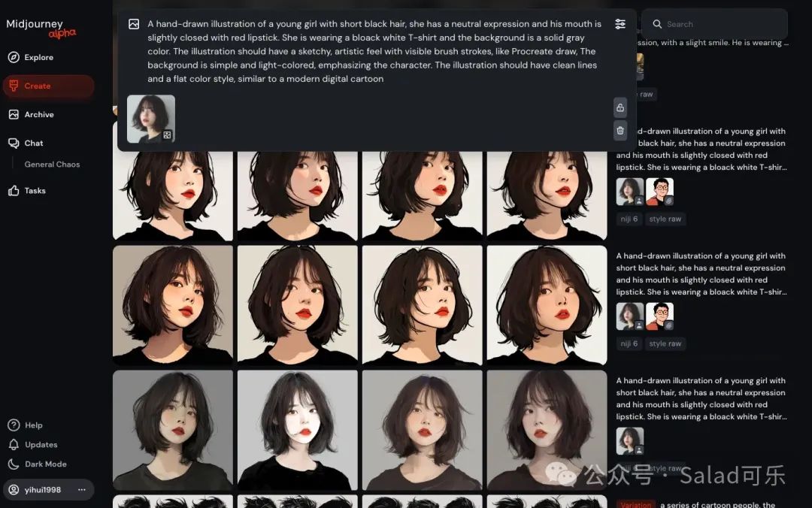Viewport: 812px width, 508px height.
Task: Open Chat via its speech-bubble icon
Action: coord(14,143)
